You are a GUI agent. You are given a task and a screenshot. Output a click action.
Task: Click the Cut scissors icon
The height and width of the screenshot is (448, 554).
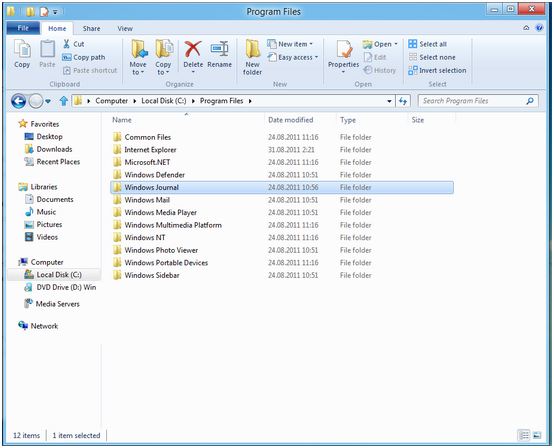tap(66, 44)
